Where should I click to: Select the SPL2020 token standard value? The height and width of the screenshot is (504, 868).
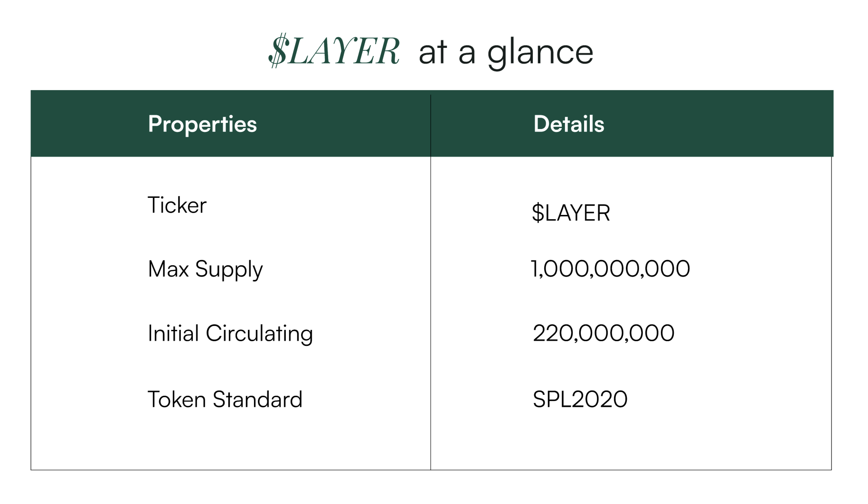point(580,399)
